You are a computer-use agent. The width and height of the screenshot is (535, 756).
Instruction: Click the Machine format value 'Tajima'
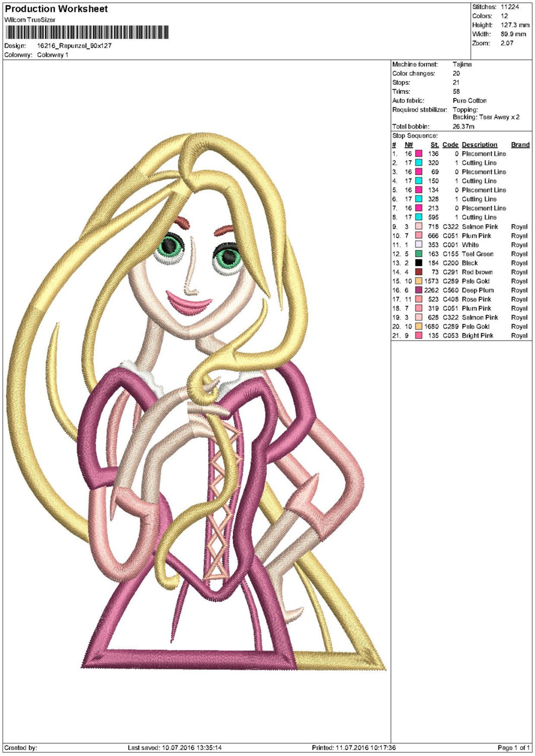tap(462, 64)
